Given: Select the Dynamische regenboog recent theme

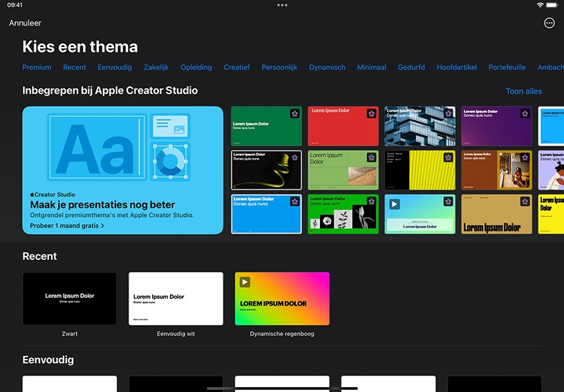Looking at the screenshot, I should pyautogui.click(x=282, y=299).
